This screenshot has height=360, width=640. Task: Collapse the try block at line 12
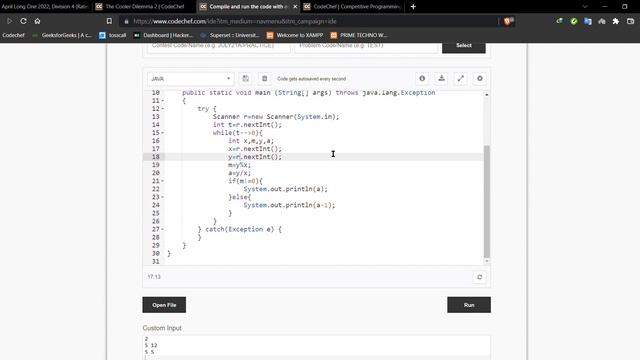pyautogui.click(x=163, y=109)
